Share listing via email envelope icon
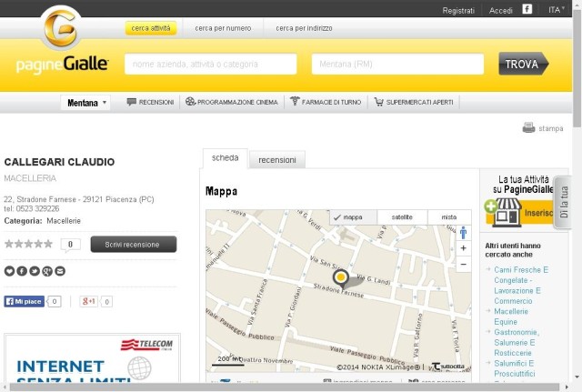This screenshot has width=582, height=392. click(60, 271)
